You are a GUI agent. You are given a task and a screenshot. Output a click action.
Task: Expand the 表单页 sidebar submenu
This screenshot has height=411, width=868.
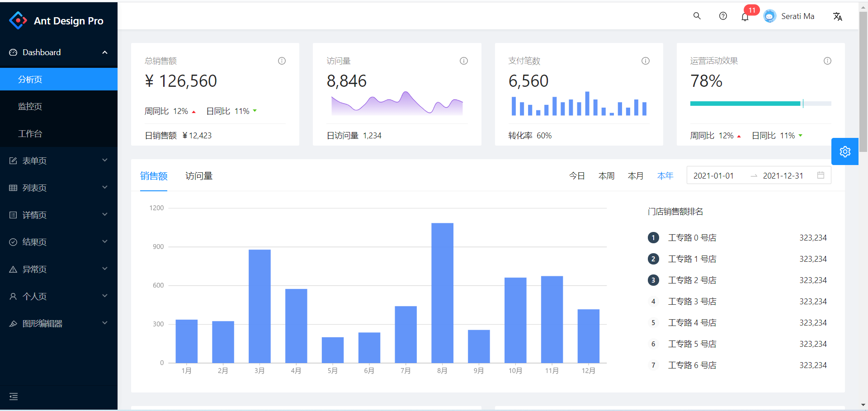pyautogui.click(x=59, y=161)
